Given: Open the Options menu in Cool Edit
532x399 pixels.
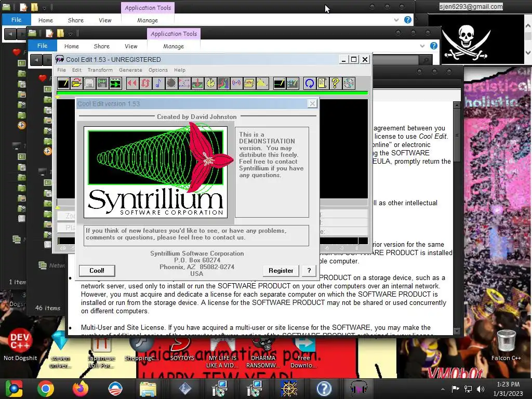Looking at the screenshot, I should coord(158,70).
